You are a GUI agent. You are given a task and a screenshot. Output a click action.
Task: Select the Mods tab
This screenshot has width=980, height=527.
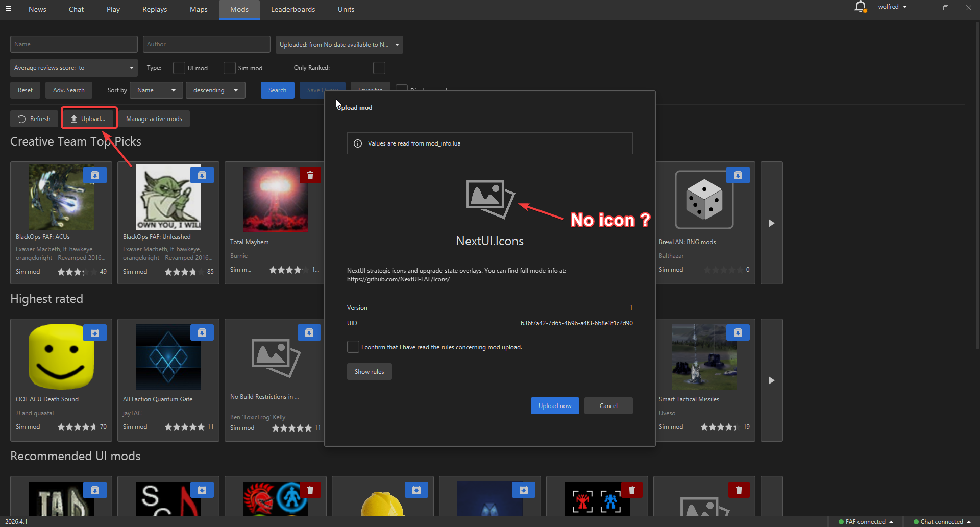tap(239, 9)
